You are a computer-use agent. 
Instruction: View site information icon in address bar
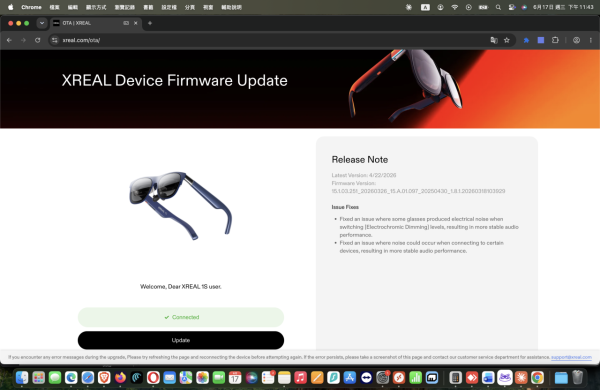coord(55,40)
